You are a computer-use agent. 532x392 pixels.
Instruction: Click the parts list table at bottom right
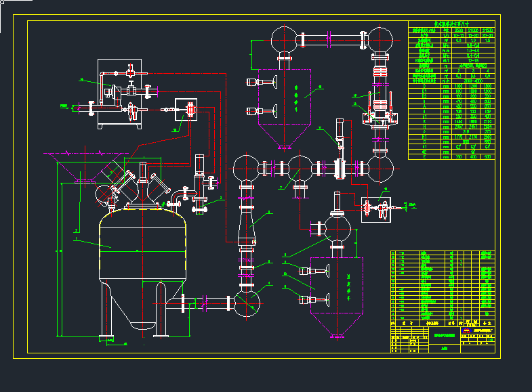pyautogui.click(x=443, y=284)
